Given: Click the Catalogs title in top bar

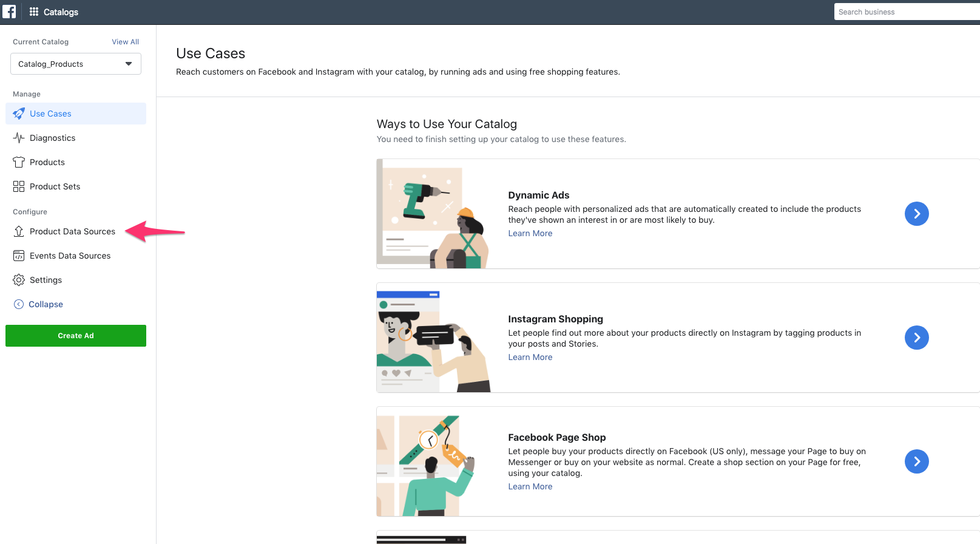Looking at the screenshot, I should click(61, 12).
